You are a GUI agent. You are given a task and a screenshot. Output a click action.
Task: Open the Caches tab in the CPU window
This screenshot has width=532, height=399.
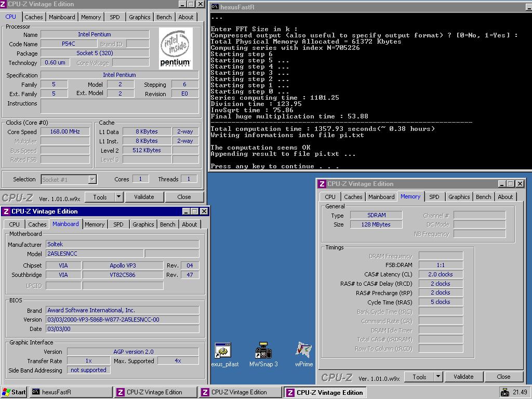pos(34,17)
